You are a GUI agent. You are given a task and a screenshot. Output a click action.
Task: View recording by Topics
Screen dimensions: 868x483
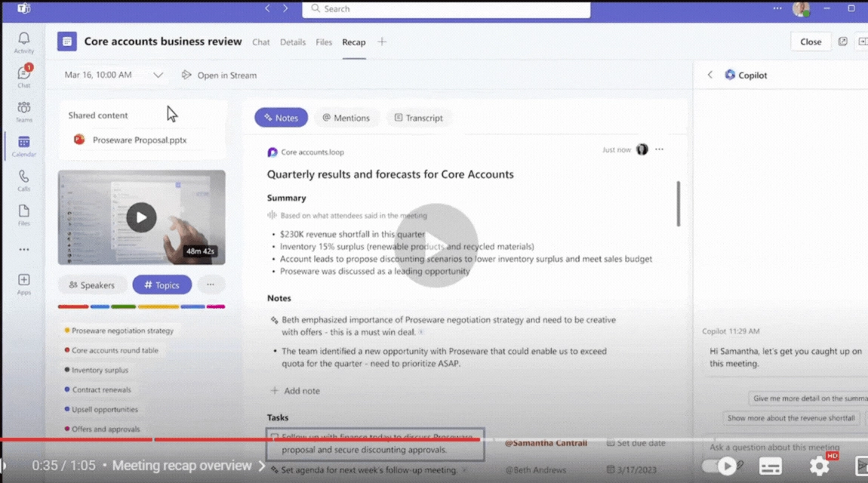pyautogui.click(x=162, y=285)
